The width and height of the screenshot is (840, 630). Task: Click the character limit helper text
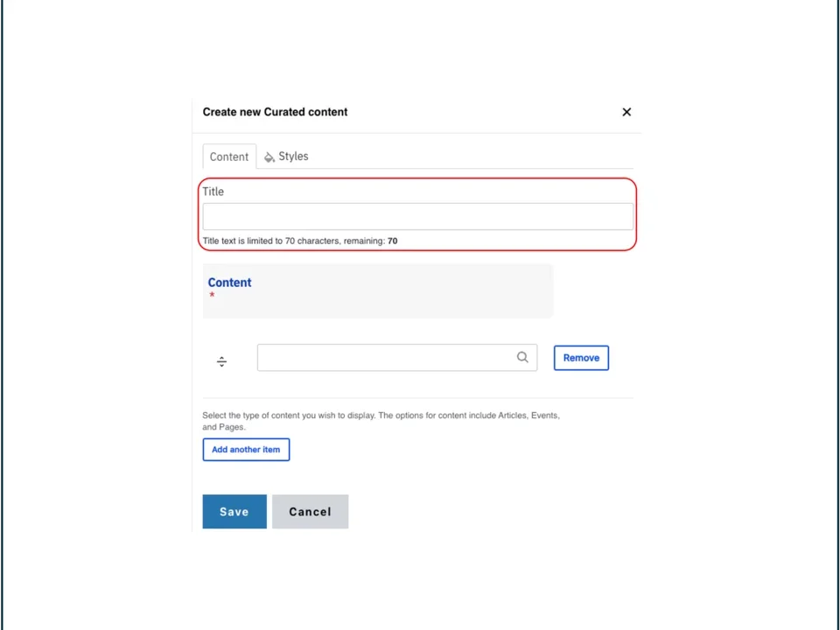tap(300, 241)
